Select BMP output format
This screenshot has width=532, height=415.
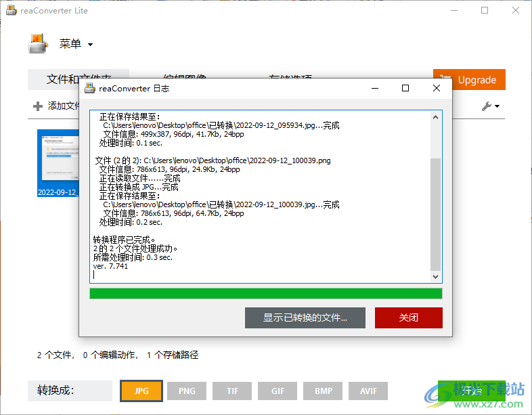[x=323, y=391]
